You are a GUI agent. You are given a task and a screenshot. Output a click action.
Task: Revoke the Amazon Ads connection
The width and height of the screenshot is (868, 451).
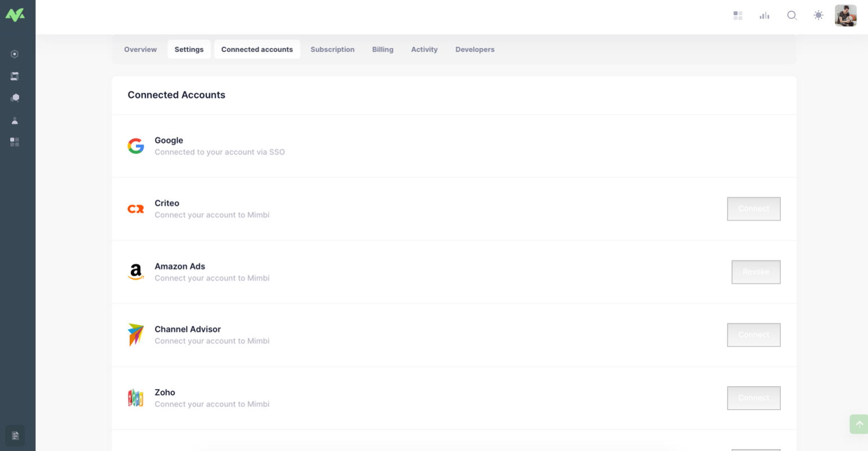756,272
